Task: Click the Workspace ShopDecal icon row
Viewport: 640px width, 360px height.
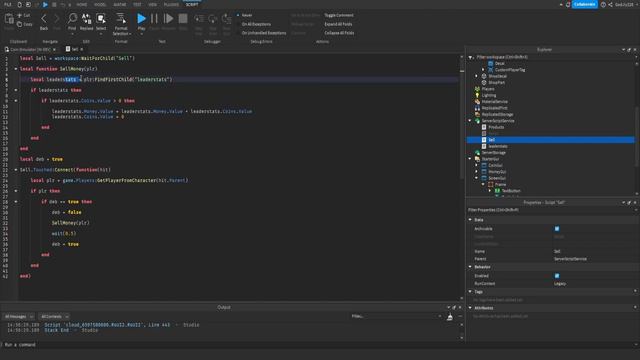Action: (x=484, y=76)
